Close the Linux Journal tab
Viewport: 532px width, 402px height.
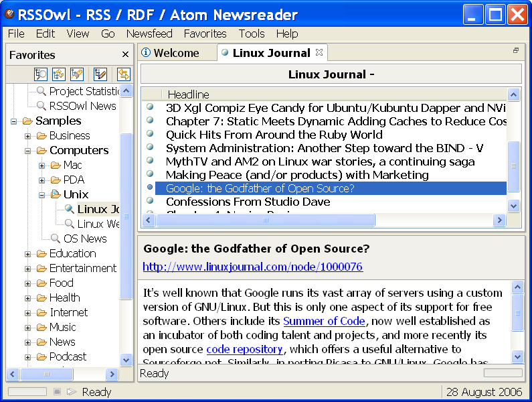coord(319,52)
